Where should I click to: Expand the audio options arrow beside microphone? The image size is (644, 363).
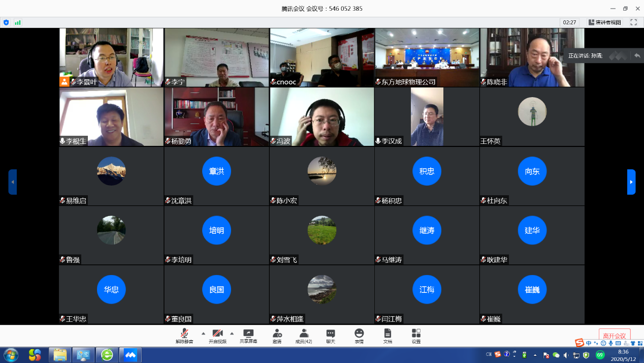(203, 334)
